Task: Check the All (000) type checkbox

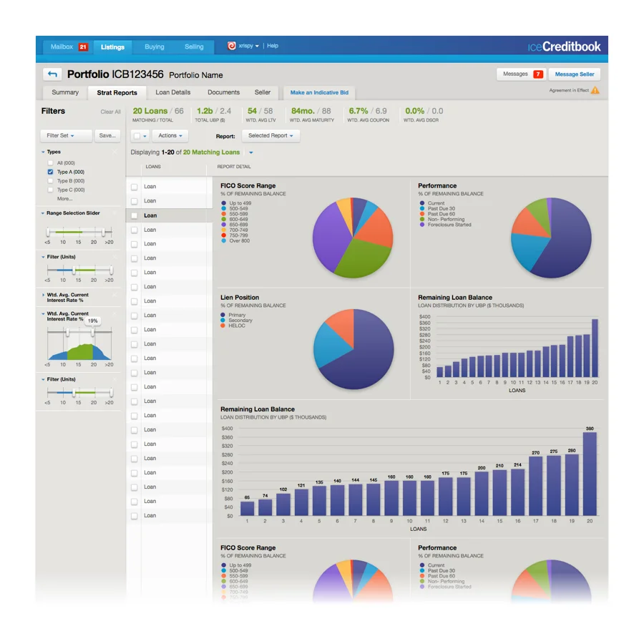Action: click(x=50, y=163)
